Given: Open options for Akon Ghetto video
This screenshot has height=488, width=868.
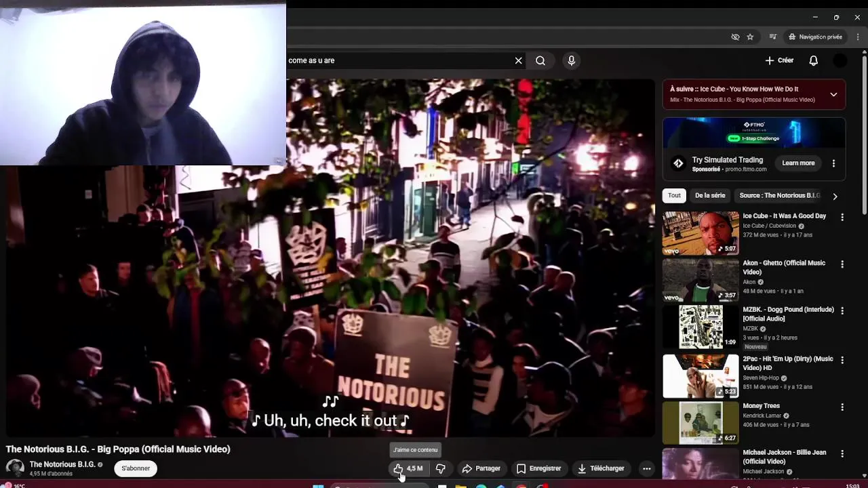Looking at the screenshot, I should (842, 264).
